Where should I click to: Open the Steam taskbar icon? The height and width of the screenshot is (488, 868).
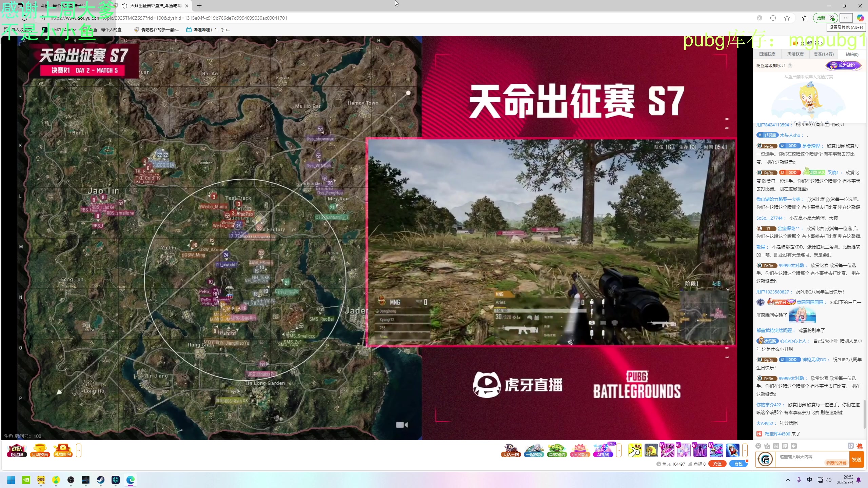pos(101,480)
